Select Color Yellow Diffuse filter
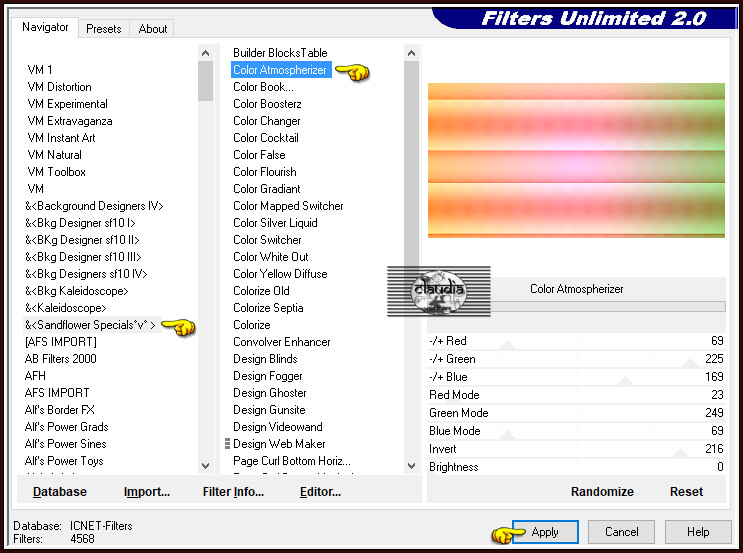 pos(280,274)
